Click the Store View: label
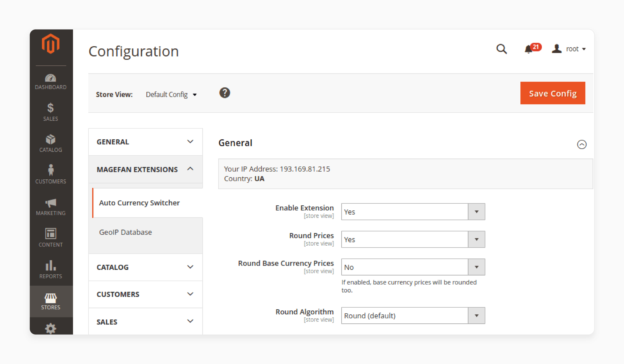The height and width of the screenshot is (364, 624). [x=114, y=95]
